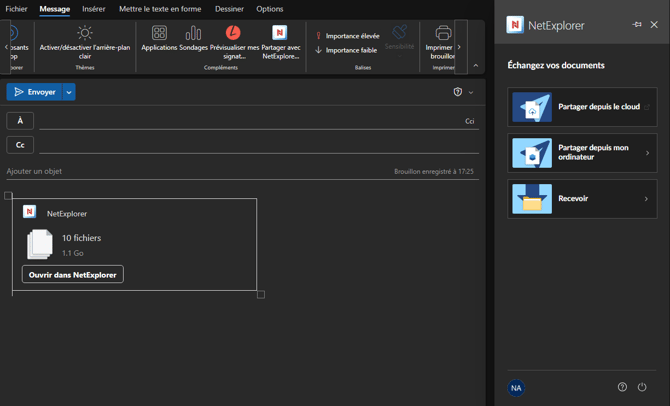The image size is (670, 406).
Task: Click Partager depuis mon ordinateur
Action: coord(582,153)
